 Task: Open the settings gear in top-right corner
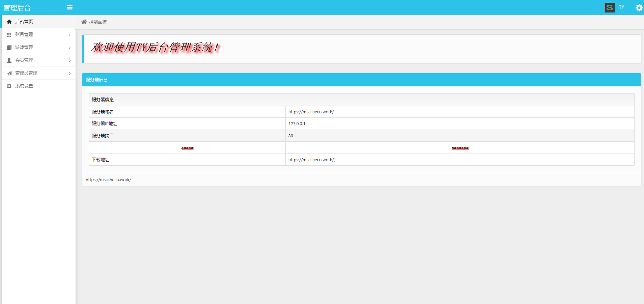(639, 7)
